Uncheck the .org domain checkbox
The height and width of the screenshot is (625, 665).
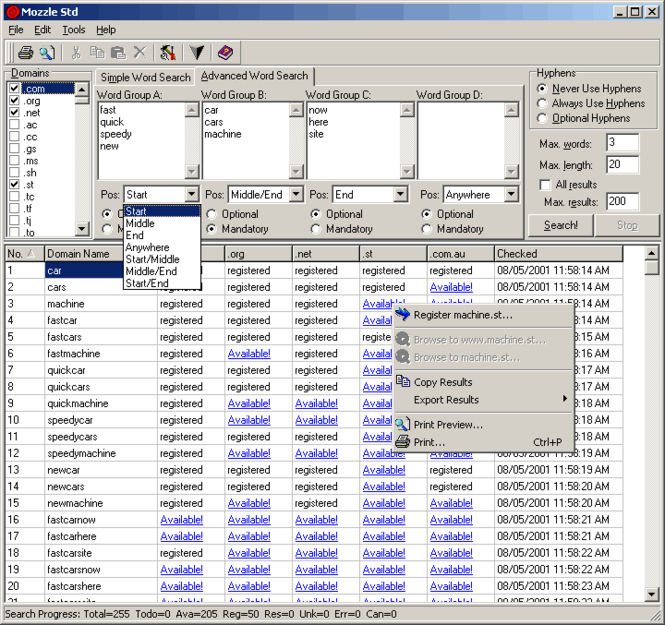[14, 101]
